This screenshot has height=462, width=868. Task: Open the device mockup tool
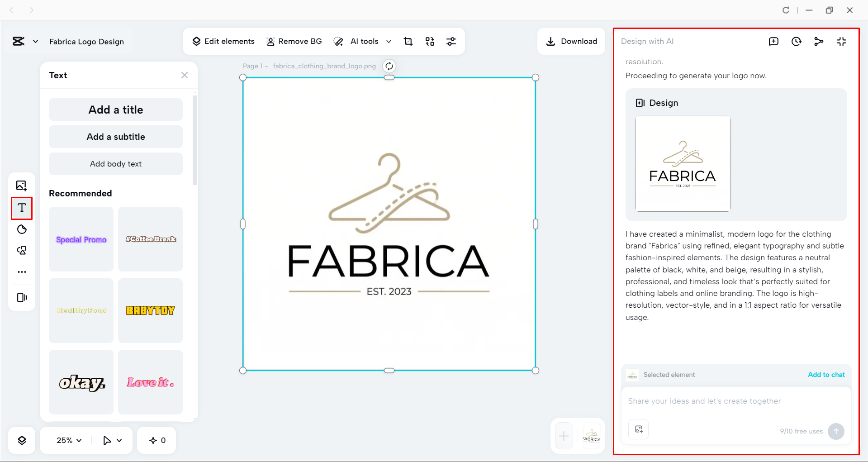[21, 297]
